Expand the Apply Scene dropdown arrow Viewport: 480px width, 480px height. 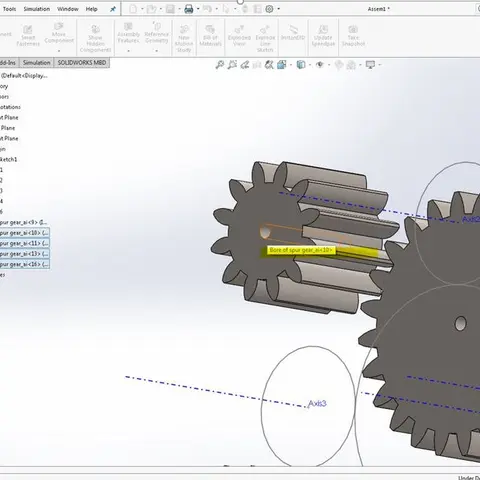coord(360,65)
